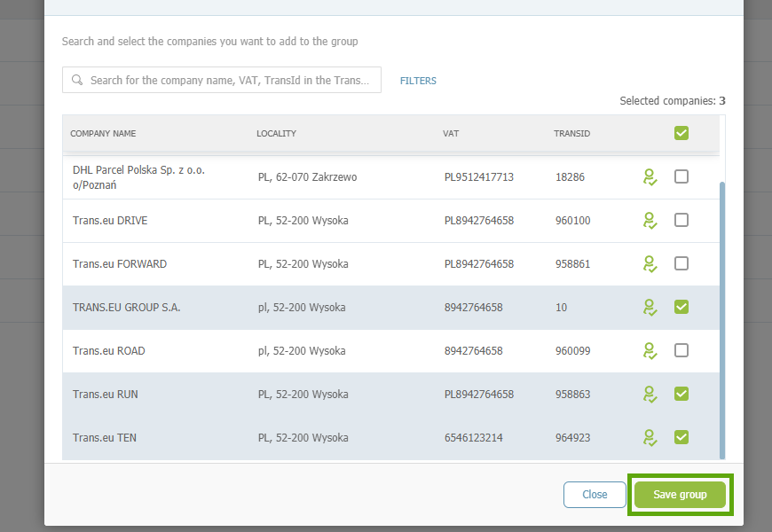
Task: Click verified user icon for Trans.eu ROAD
Action: coord(650,351)
